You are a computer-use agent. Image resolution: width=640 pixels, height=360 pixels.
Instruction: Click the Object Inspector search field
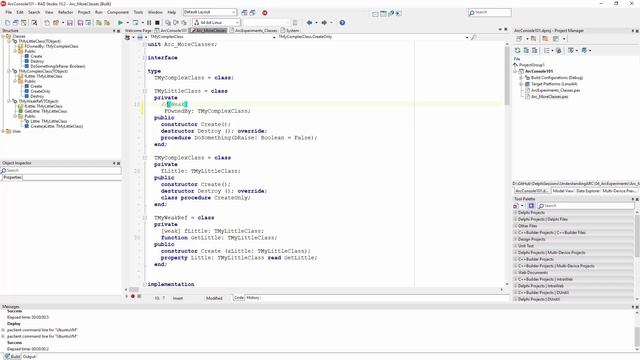60,170
